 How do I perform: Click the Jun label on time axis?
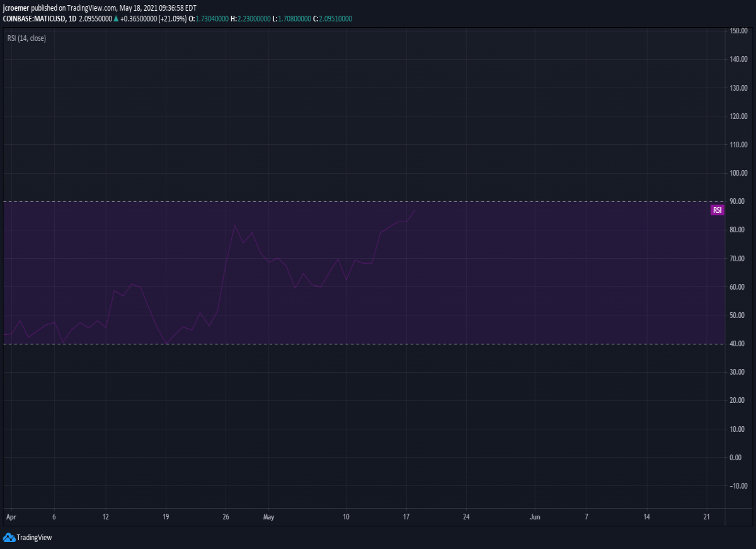[535, 517]
